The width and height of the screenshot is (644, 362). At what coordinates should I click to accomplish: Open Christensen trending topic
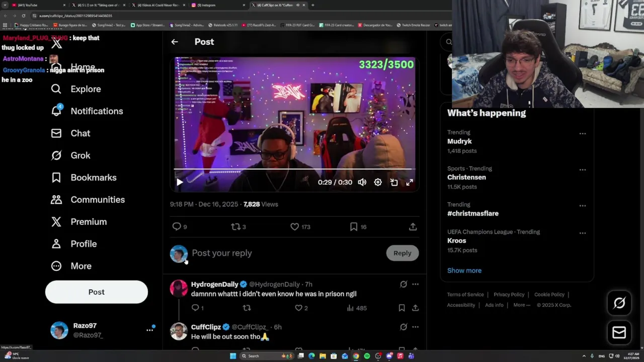tap(466, 177)
